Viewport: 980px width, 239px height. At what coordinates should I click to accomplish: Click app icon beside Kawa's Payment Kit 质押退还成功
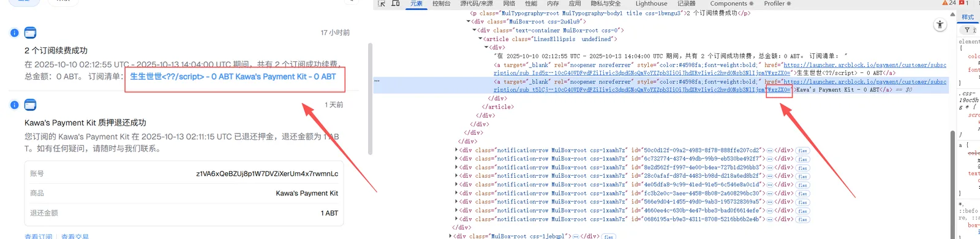click(x=30, y=105)
